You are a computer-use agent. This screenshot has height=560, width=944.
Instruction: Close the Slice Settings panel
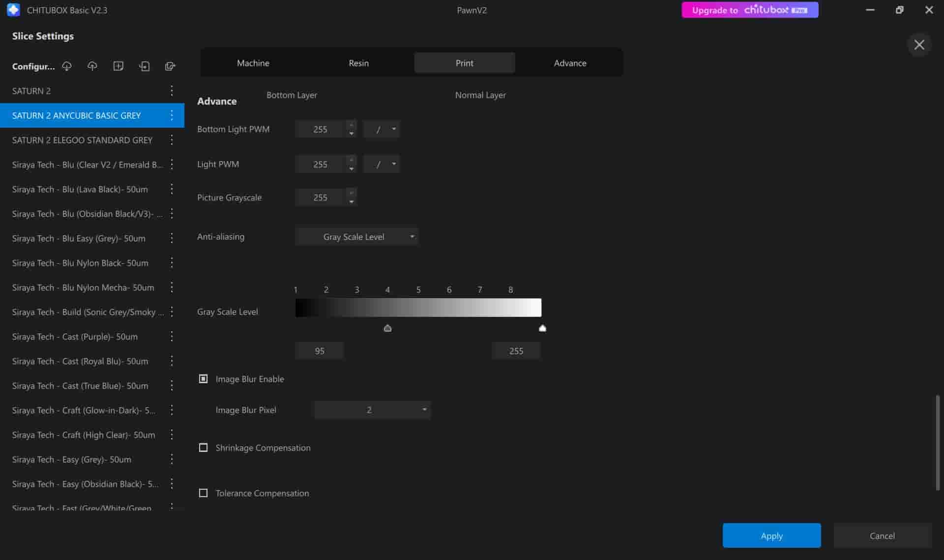919,45
